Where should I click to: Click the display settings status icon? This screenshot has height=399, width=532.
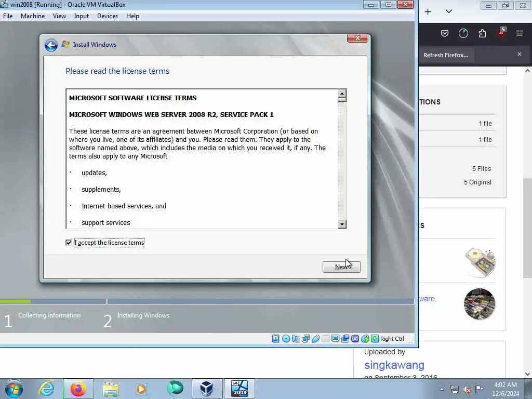click(x=335, y=338)
